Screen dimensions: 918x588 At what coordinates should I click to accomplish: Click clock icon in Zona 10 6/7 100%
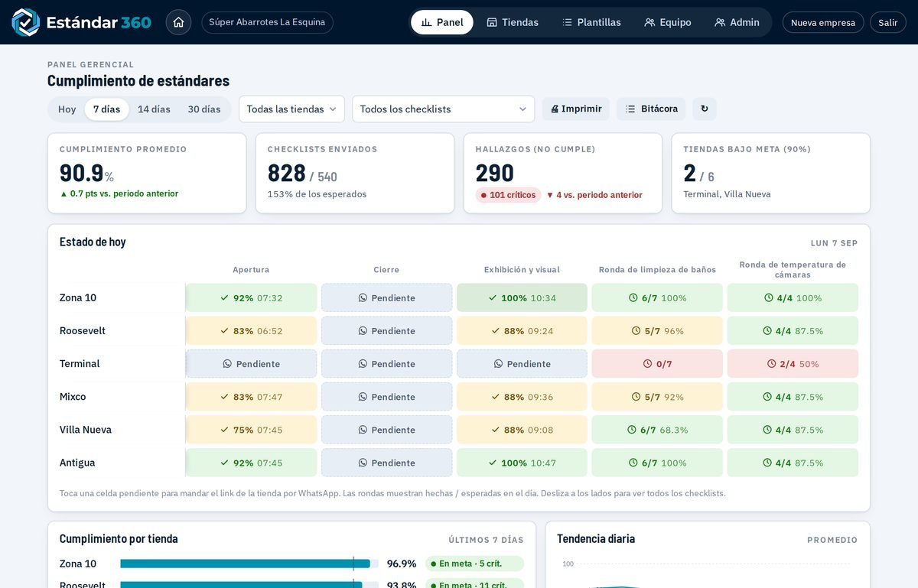pyautogui.click(x=633, y=298)
